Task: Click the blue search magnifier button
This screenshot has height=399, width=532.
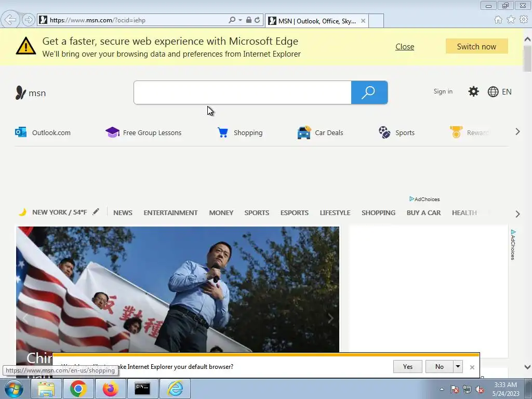Action: [x=369, y=92]
